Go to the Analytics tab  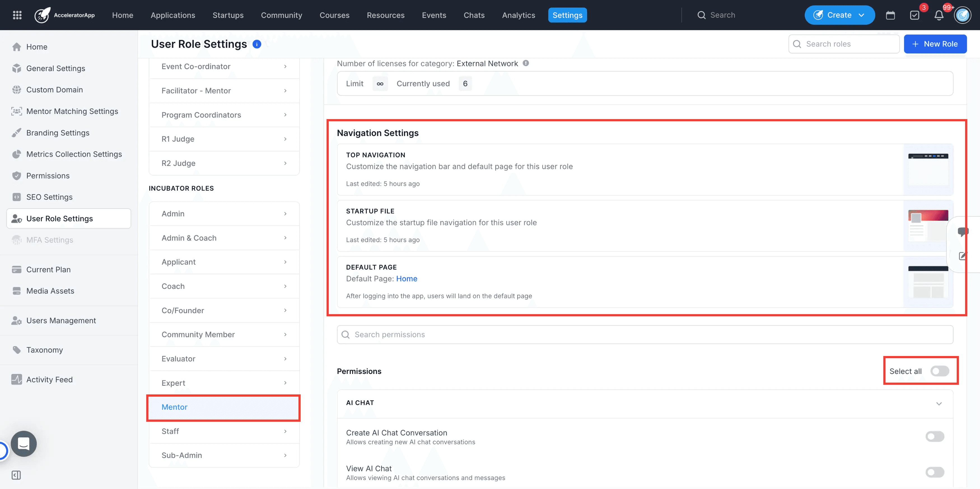click(x=518, y=15)
